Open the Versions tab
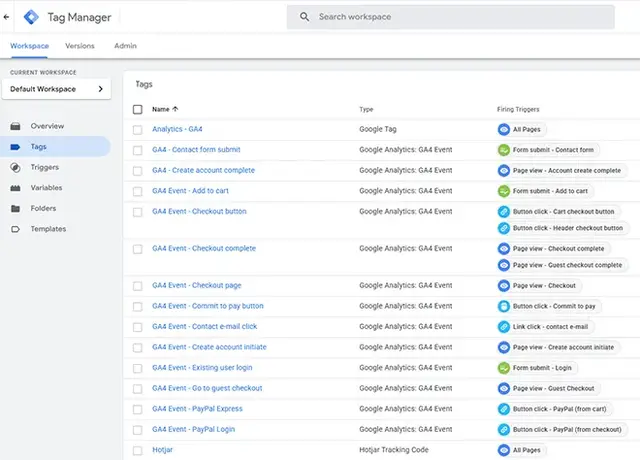This screenshot has width=640, height=460. (80, 46)
